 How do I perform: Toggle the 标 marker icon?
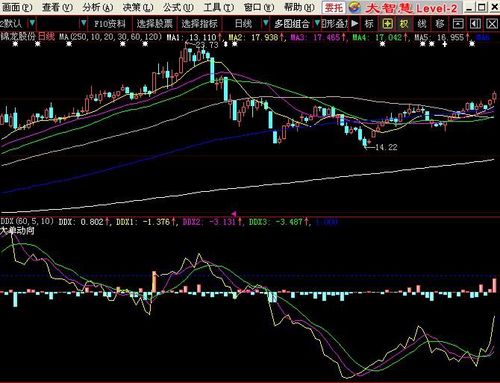369,23
